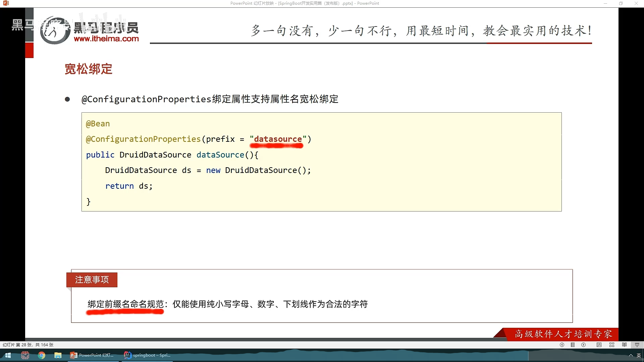Click the www.itheima.com logo link
This screenshot has height=362, width=644.
coord(106,39)
